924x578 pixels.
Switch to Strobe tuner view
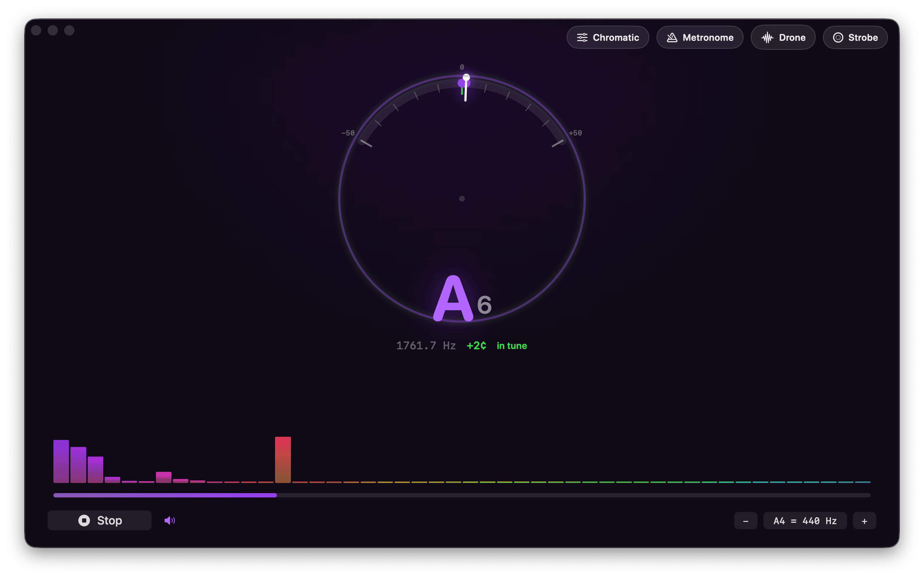coord(855,38)
